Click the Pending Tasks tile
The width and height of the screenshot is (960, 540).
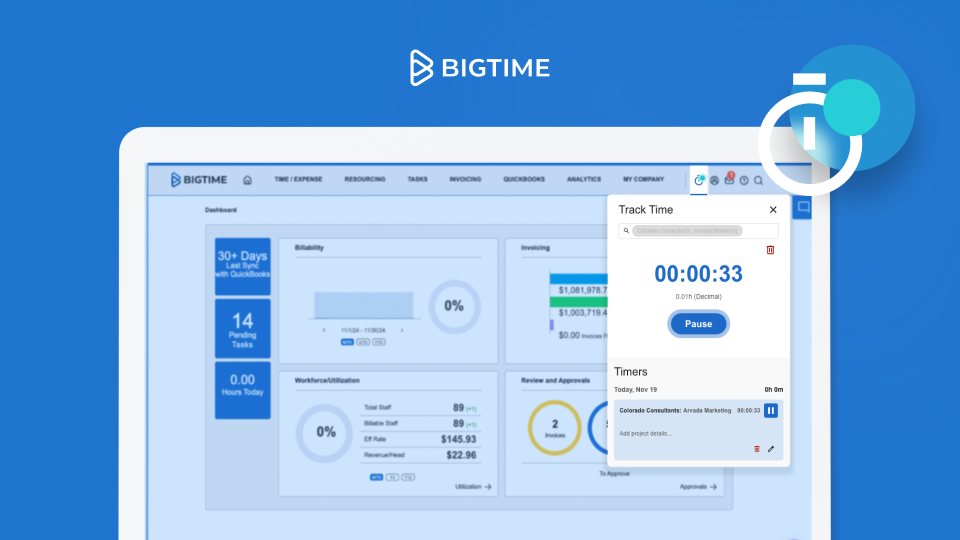click(x=242, y=329)
